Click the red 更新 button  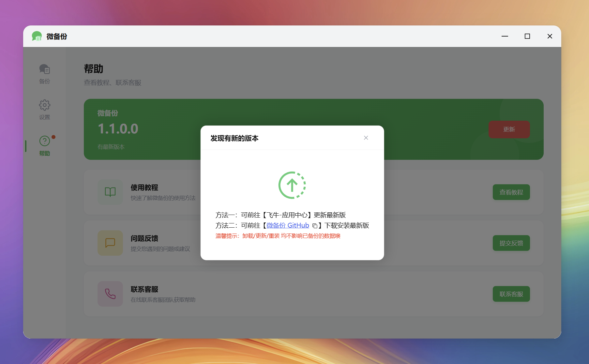tap(509, 129)
